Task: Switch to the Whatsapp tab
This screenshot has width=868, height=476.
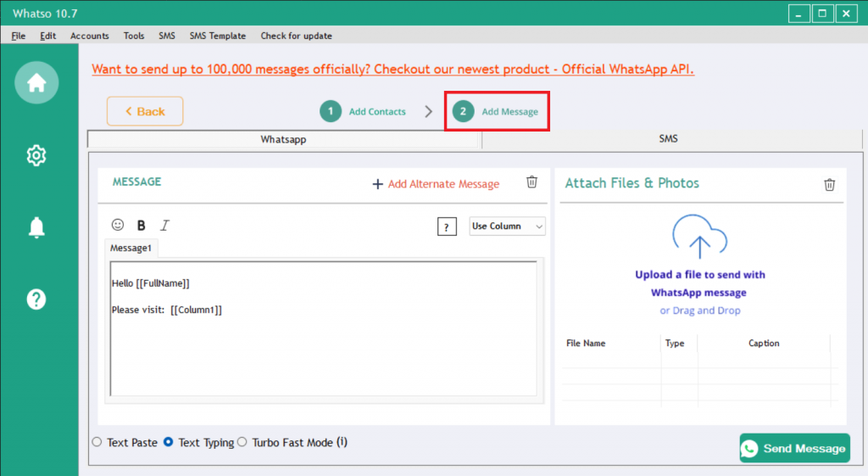Action: pos(283,139)
